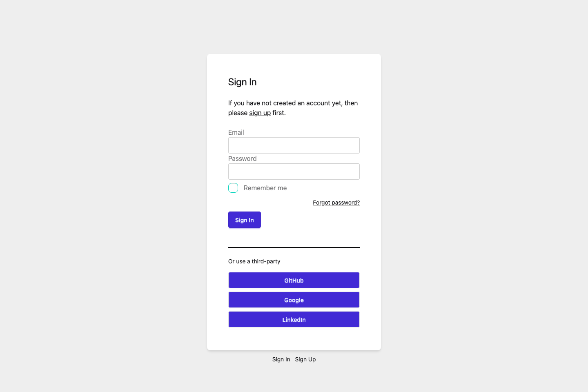Sign in with GitHub

[x=294, y=280]
